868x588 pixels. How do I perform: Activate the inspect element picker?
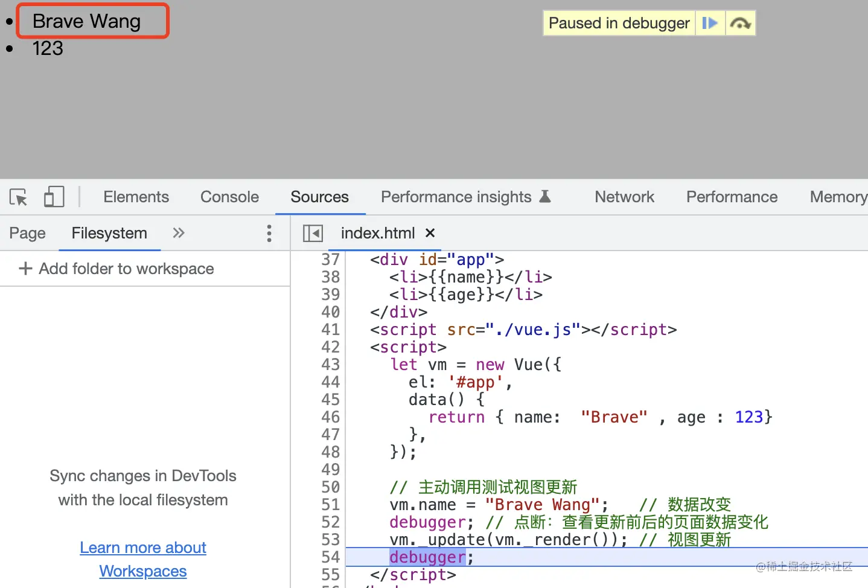point(18,197)
